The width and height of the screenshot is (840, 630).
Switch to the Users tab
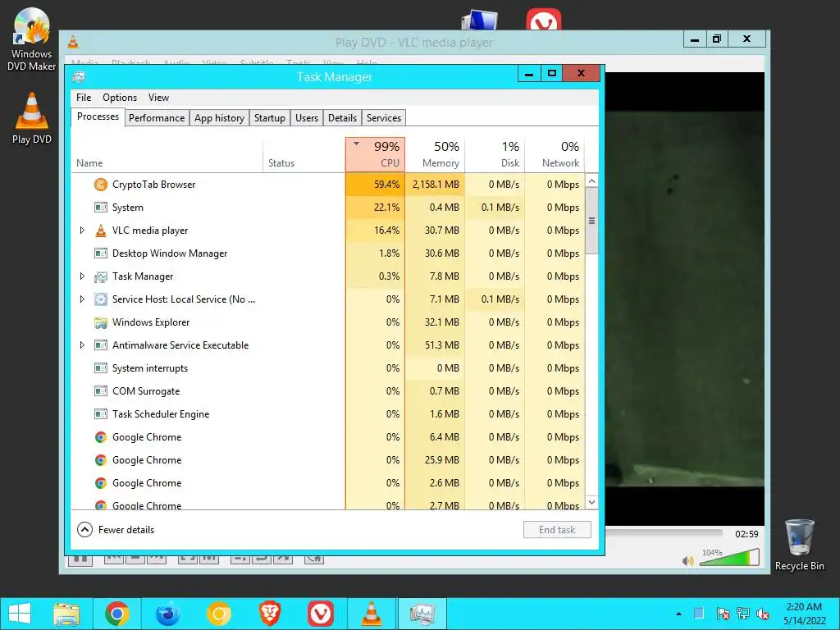[307, 118]
